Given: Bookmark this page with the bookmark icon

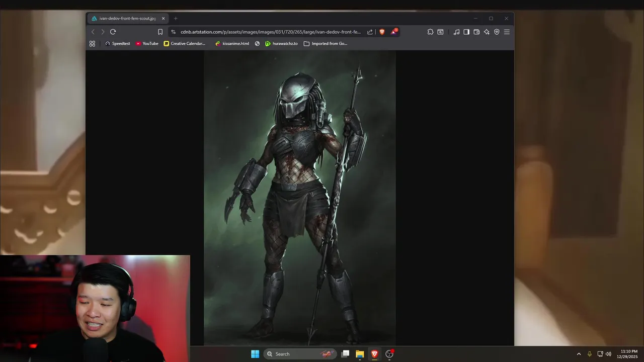Looking at the screenshot, I should [160, 32].
